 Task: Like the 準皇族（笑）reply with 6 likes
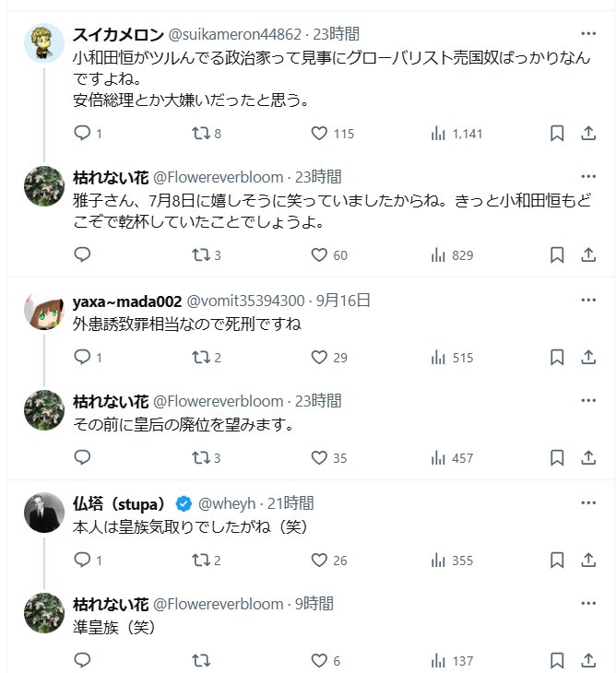click(319, 660)
